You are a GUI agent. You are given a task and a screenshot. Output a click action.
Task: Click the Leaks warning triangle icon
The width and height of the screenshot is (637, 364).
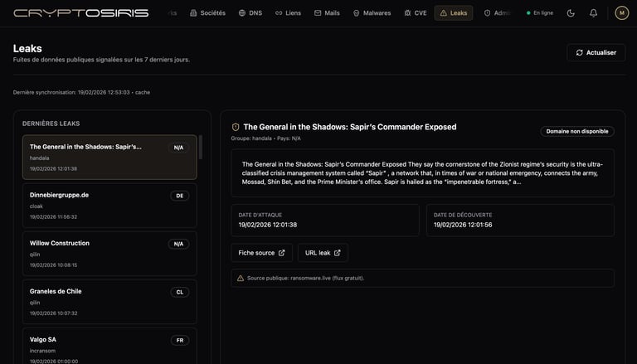tap(443, 13)
